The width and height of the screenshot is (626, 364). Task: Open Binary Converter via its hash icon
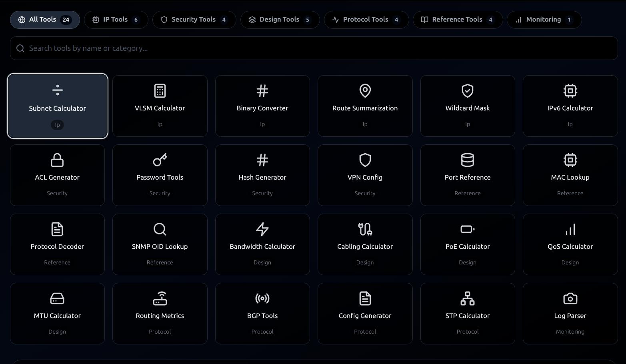click(262, 91)
